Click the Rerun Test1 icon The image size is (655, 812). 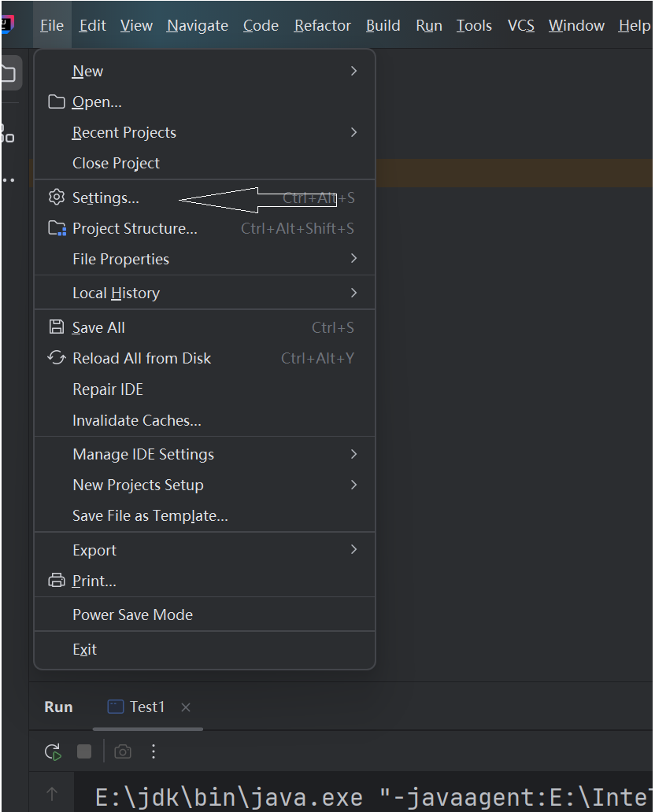(53, 751)
